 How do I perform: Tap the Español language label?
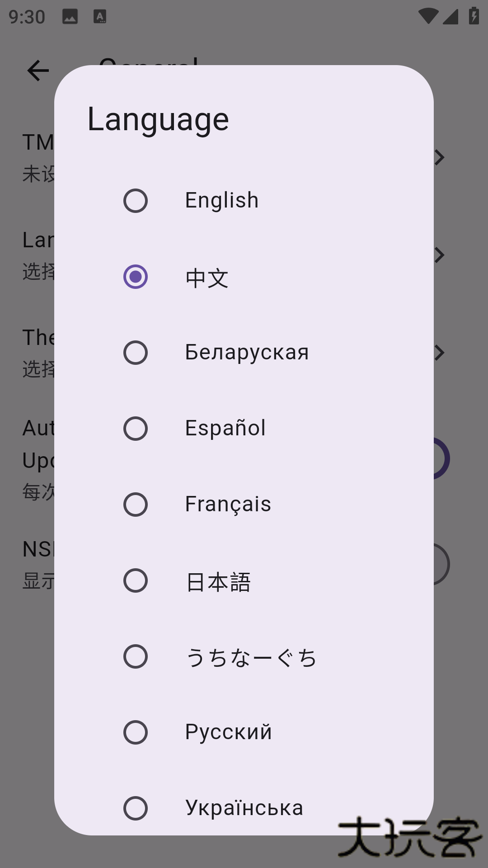pos(225,429)
